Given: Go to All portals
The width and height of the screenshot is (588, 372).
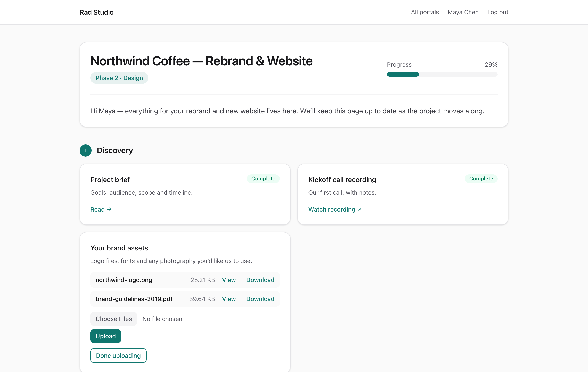Looking at the screenshot, I should (425, 12).
